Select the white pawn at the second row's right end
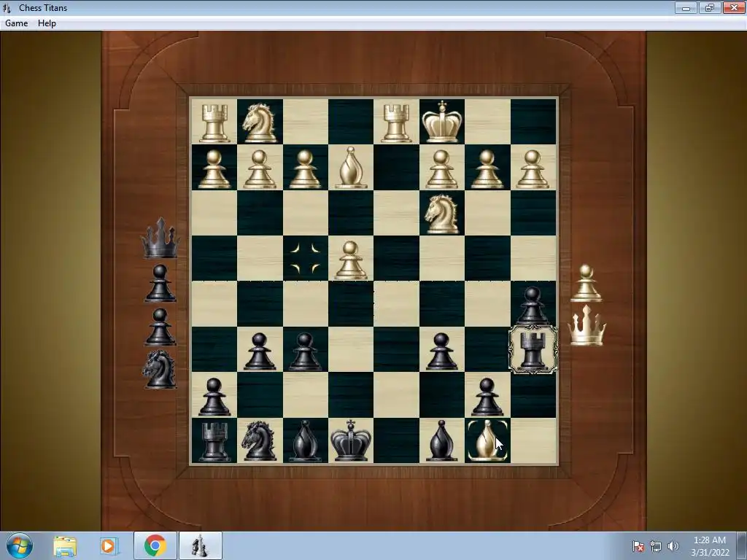Image resolution: width=747 pixels, height=560 pixels. coord(533,169)
